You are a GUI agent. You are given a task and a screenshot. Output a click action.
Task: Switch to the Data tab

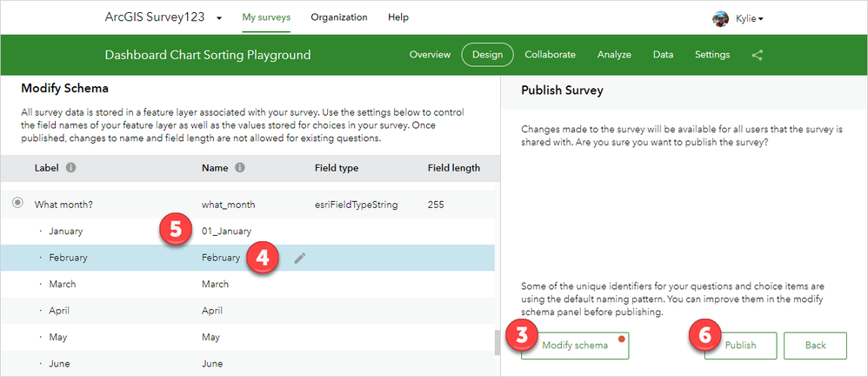(664, 55)
